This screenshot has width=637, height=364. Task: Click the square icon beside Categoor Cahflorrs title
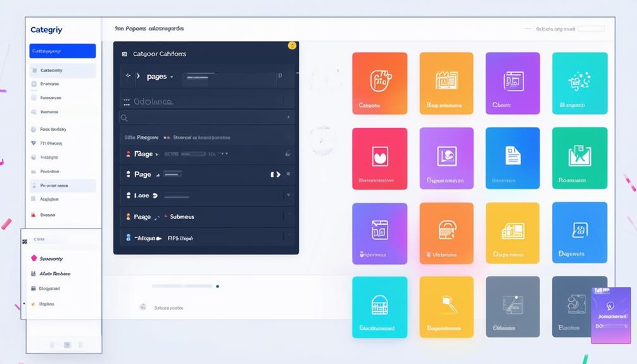coord(124,54)
